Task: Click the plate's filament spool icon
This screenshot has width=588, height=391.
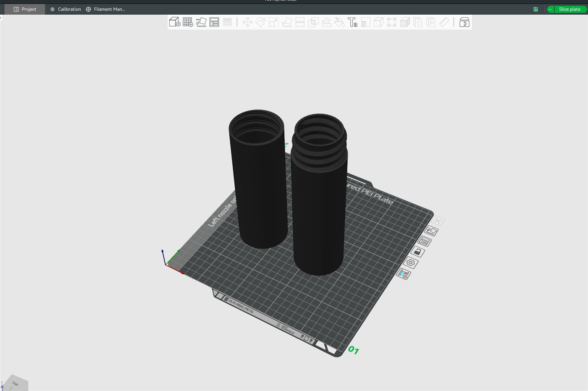Action: (x=404, y=274)
